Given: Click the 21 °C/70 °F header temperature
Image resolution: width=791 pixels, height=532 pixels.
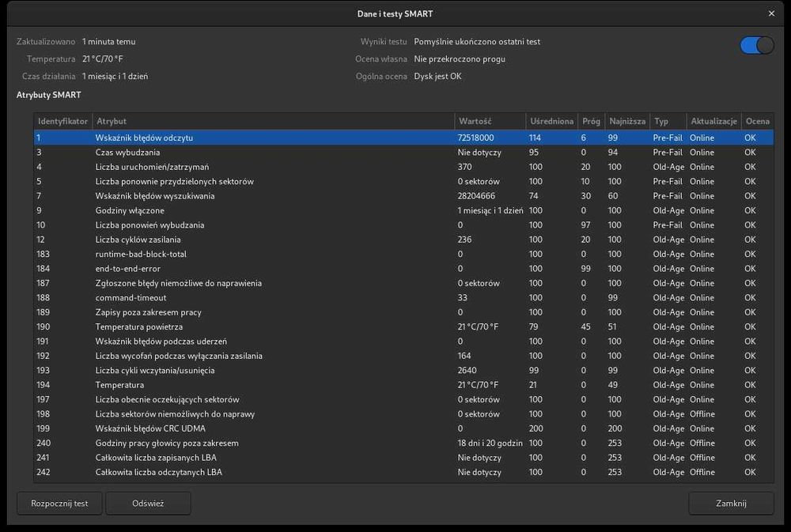Looking at the screenshot, I should tap(102, 59).
